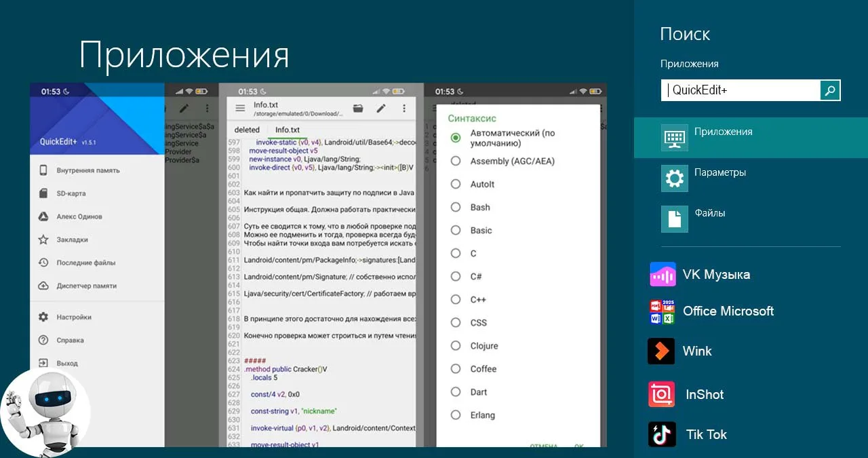Select the SD-карта icon in drawer
Screen dimensions: 868x458
coord(43,193)
